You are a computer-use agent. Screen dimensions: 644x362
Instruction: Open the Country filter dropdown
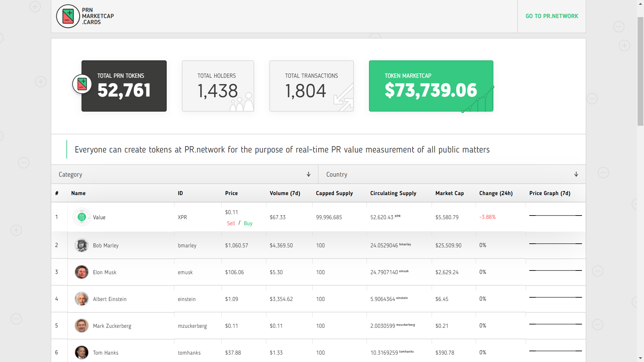452,174
